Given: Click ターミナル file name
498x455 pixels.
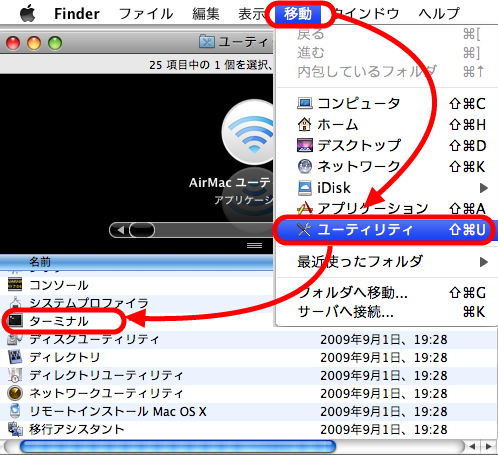Looking at the screenshot, I should [x=59, y=321].
